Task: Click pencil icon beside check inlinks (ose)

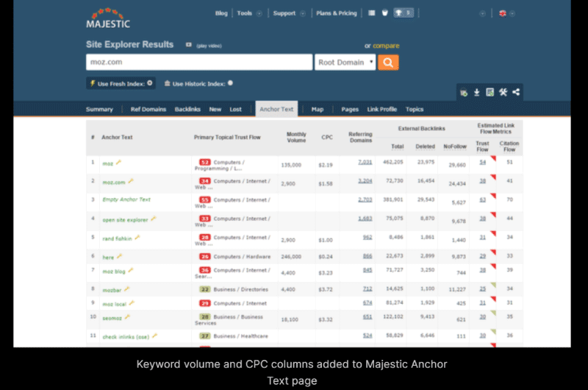Action: click(154, 336)
